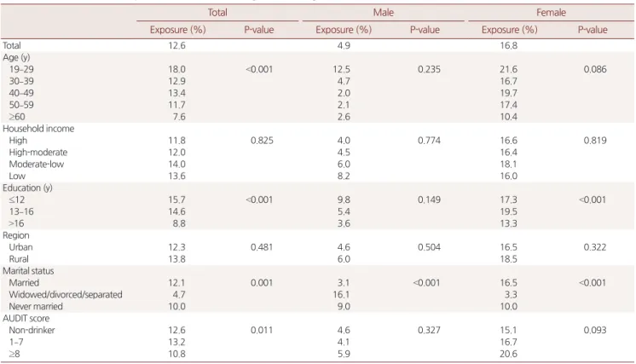Click the 0.481 total P-value for Region
Image resolution: width=636 pixels, height=364 pixels.
(x=262, y=247)
